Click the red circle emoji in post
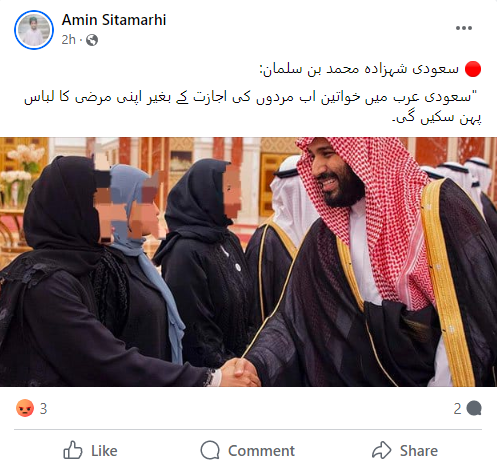Image resolution: width=497 pixels, height=463 pixels. click(473, 69)
